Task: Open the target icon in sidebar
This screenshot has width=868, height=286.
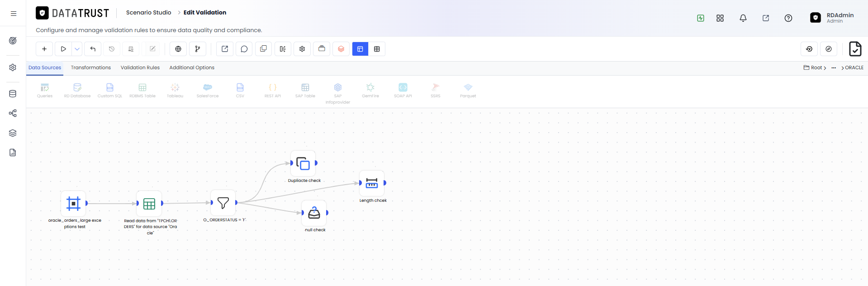Action: pyautogui.click(x=13, y=41)
